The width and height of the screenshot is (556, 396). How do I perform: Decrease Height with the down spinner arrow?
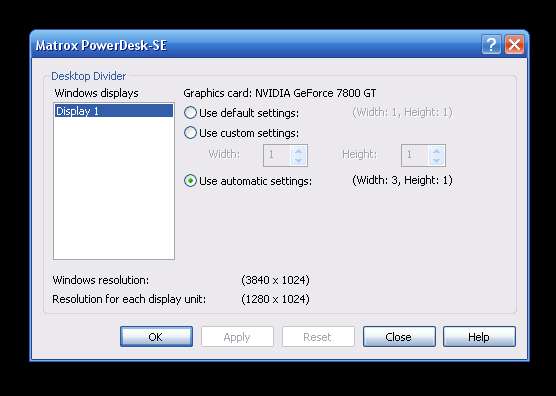pyautogui.click(x=437, y=160)
